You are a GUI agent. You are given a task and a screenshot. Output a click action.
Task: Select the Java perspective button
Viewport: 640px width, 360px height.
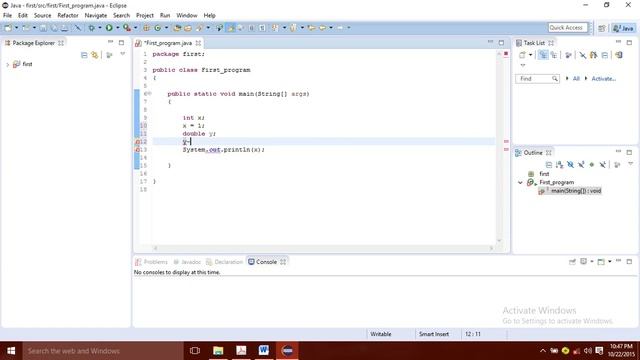(623, 28)
